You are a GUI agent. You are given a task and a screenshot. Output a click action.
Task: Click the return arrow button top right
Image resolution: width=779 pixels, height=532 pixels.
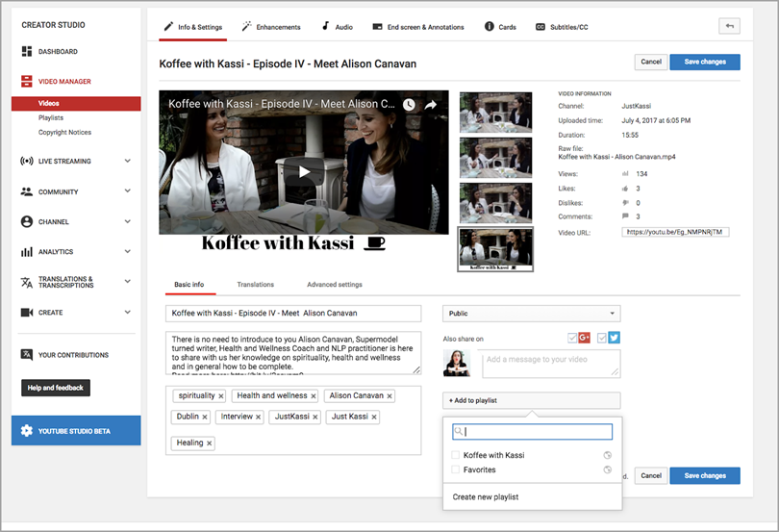[x=729, y=26]
